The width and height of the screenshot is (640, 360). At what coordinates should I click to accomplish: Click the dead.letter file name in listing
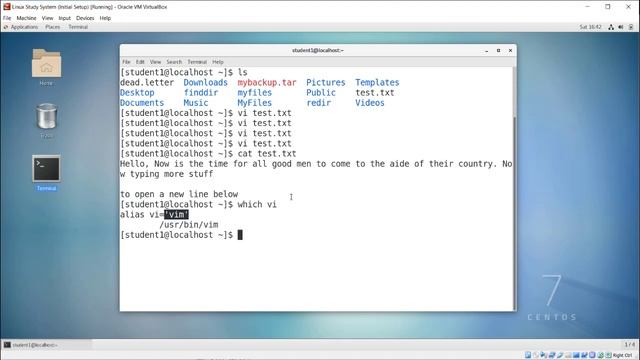147,82
